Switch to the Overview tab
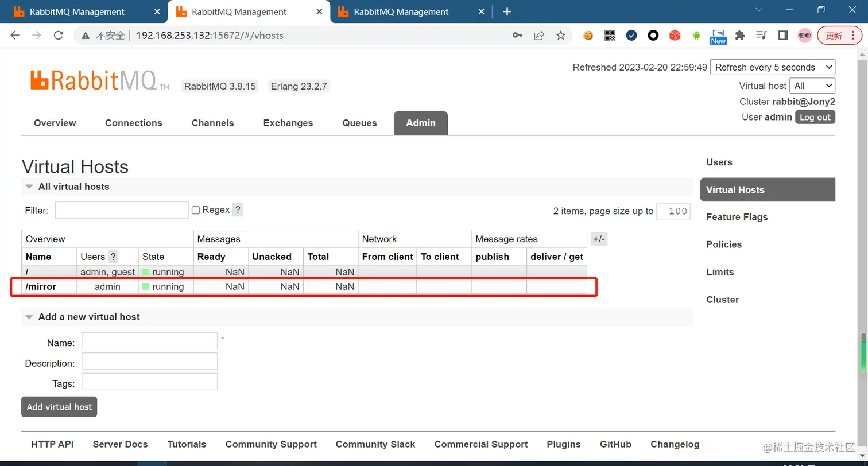868x466 pixels. 55,123
